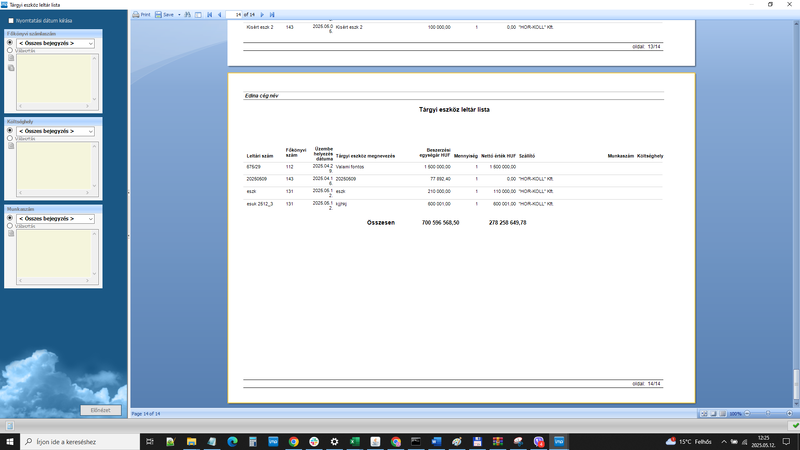Image resolution: width=800 pixels, height=450 pixels.
Task: Switch to fit-page view icon in status bar
Action: 704,414
